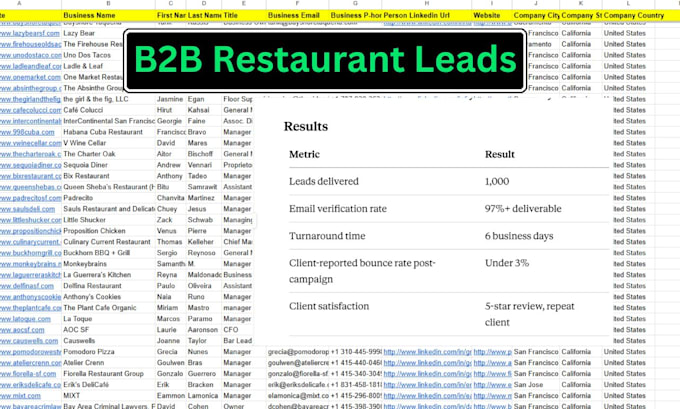Follow the www.vwinecellar.com link
The height and width of the screenshot is (409, 680).
pos(31,143)
